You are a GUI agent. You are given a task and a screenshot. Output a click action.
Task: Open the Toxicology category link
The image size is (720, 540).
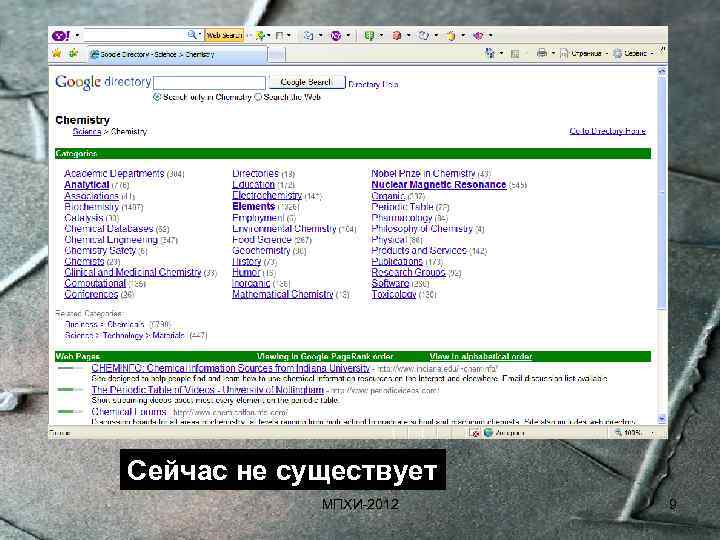click(394, 294)
